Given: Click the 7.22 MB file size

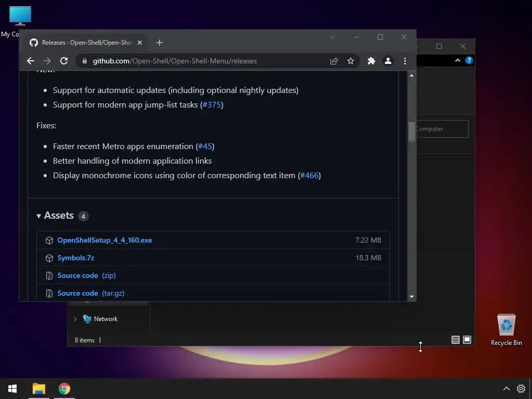Looking at the screenshot, I should (368, 240).
